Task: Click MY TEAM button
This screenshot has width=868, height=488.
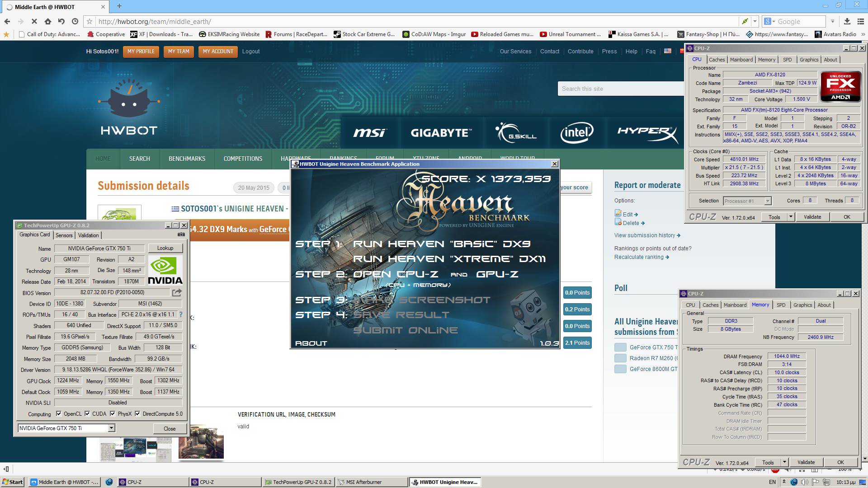Action: [x=179, y=52]
